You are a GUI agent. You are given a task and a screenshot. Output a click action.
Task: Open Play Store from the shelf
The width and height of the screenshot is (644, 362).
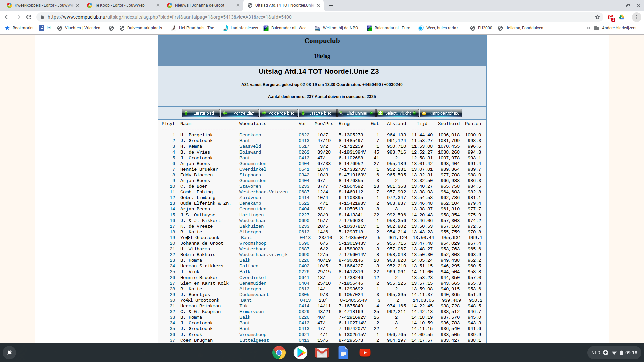pyautogui.click(x=300, y=353)
